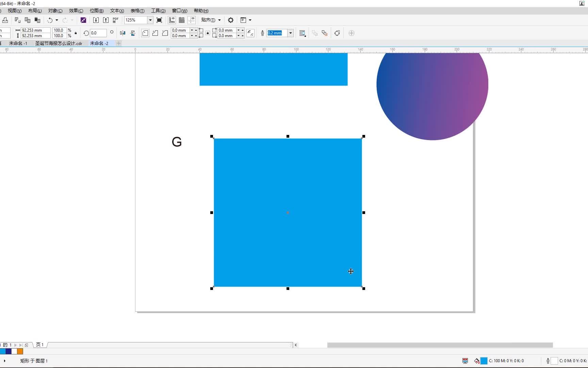Expand the application launcher dropdown arrow
This screenshot has width=588, height=368.
pyautogui.click(x=250, y=20)
